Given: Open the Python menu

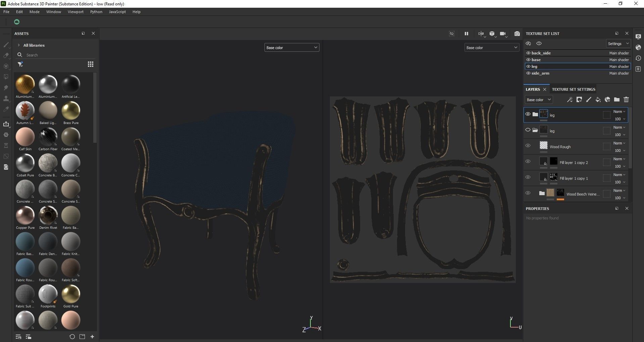Looking at the screenshot, I should tap(96, 12).
